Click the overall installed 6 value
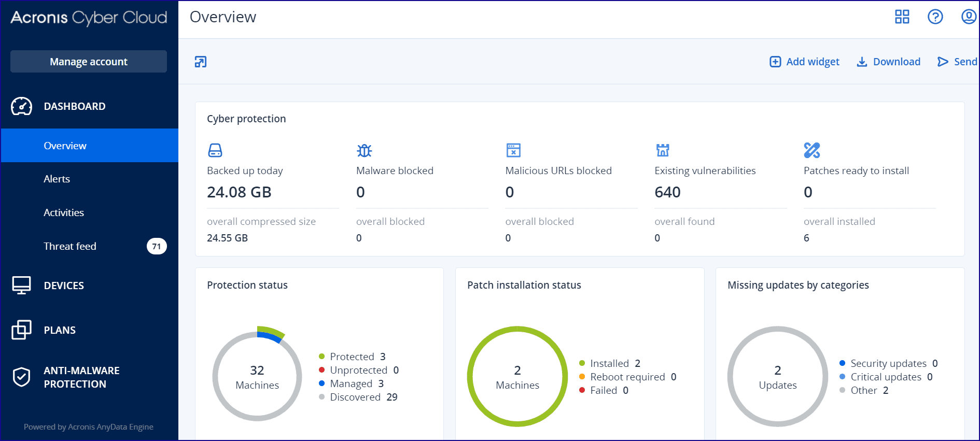The image size is (980, 441). tap(806, 238)
